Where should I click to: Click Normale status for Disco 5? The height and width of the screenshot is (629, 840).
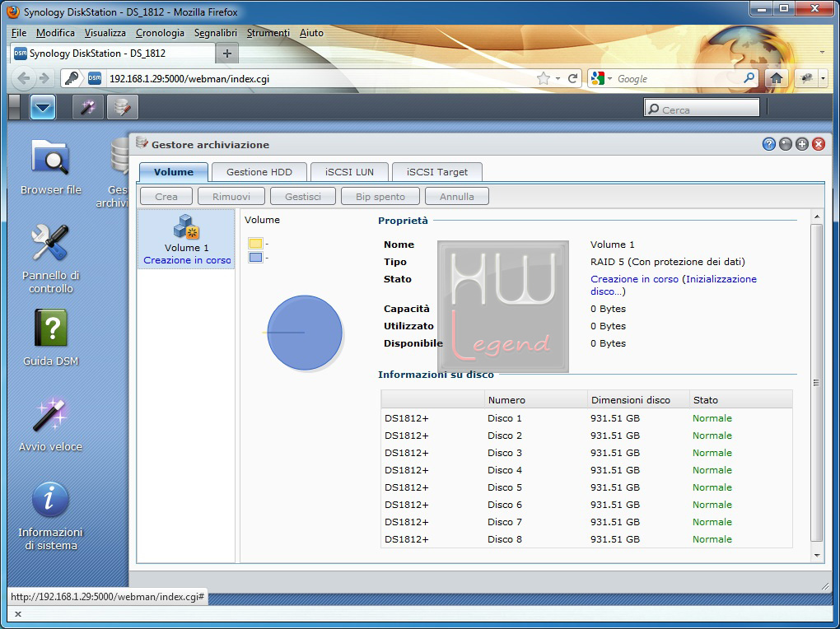click(712, 487)
